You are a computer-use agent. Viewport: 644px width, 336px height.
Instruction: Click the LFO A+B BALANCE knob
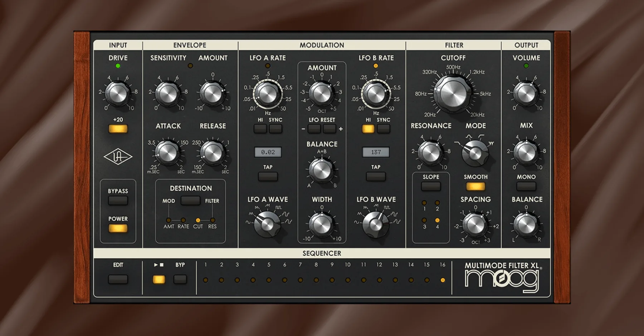pos(321,170)
